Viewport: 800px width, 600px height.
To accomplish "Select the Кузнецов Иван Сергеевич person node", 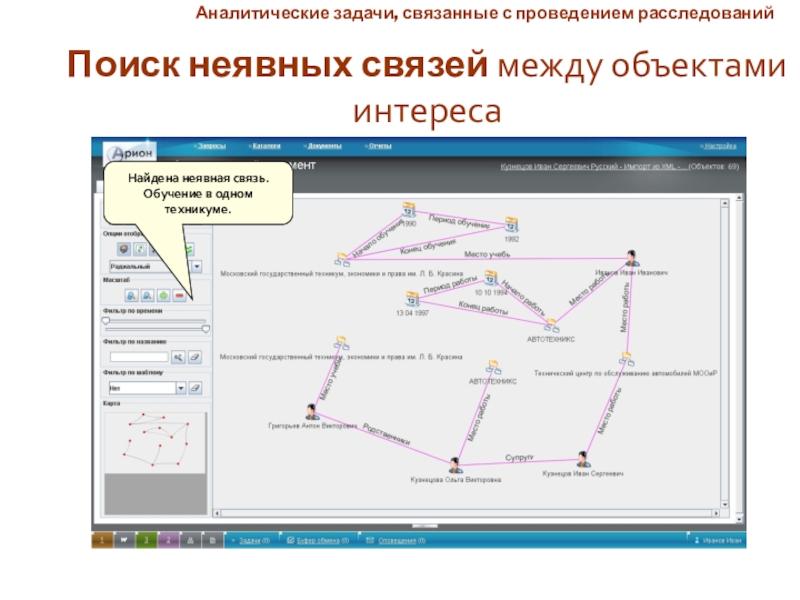I will (583, 458).
